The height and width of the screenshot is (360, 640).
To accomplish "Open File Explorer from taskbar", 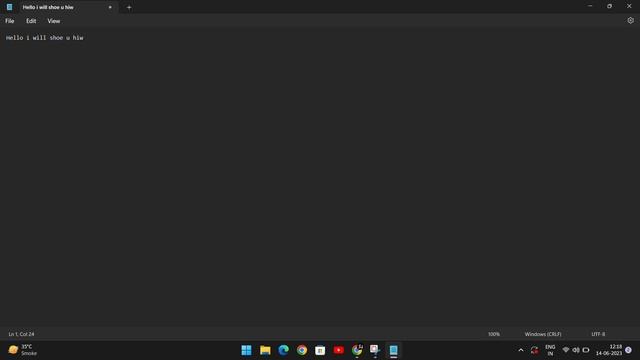I will click(265, 350).
